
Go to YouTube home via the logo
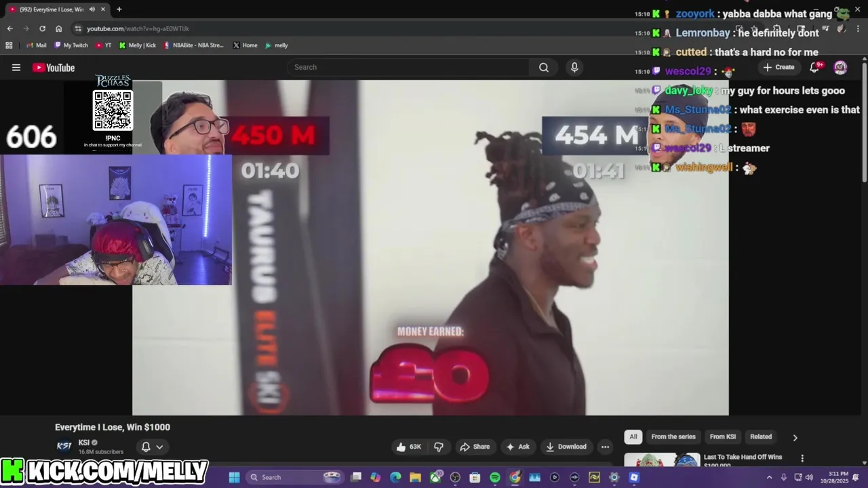(53, 67)
